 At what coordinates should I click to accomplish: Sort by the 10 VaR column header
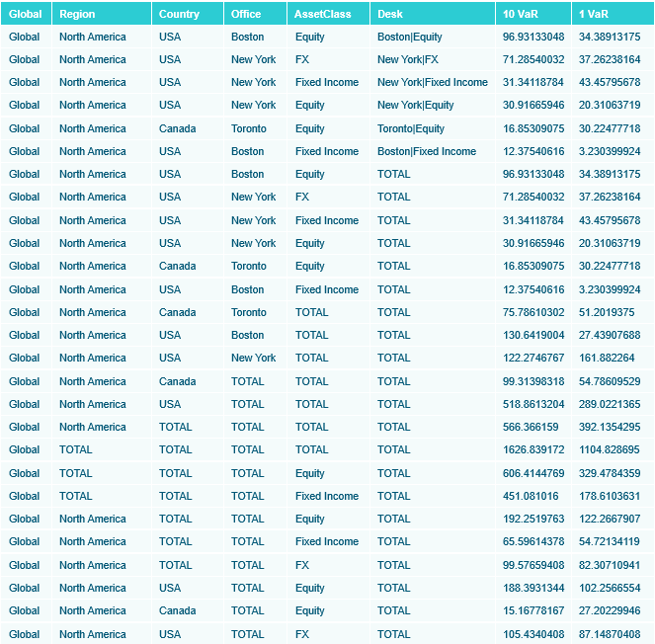click(521, 14)
